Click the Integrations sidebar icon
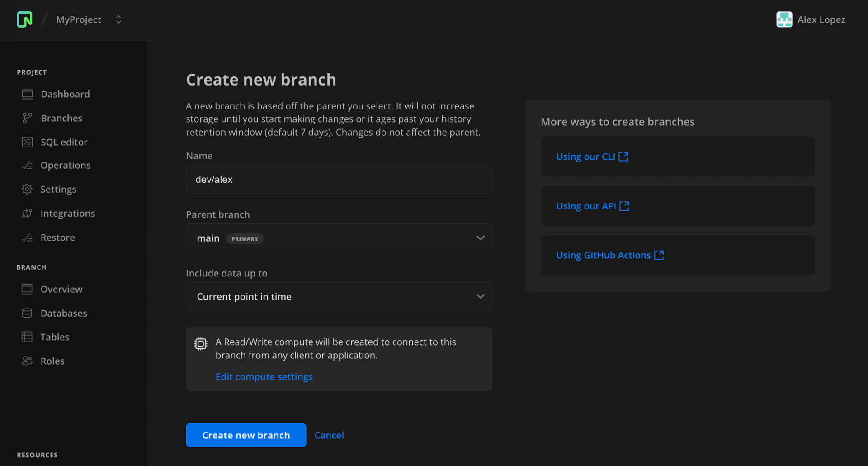This screenshot has width=868, height=466. pos(28,213)
